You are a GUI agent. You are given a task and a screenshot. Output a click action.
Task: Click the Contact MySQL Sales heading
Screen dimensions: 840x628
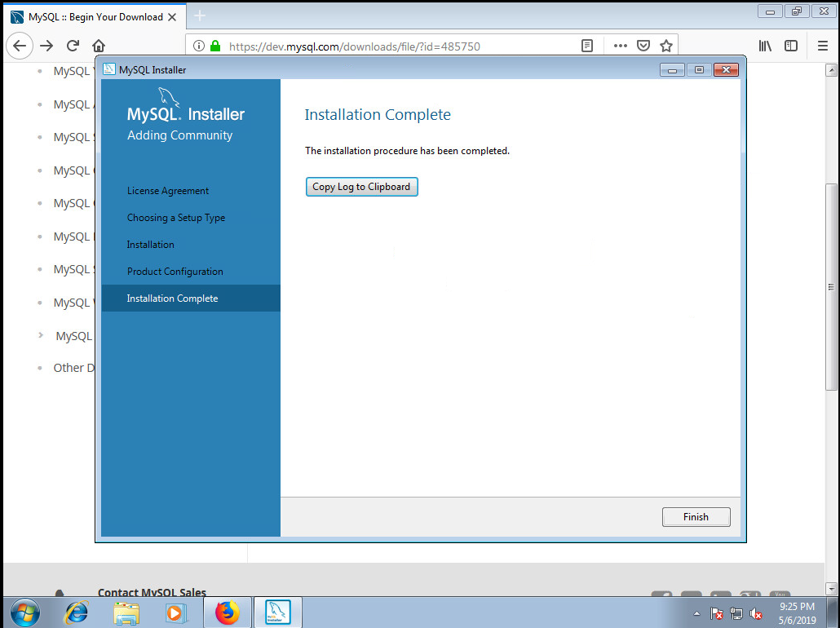[x=152, y=592]
